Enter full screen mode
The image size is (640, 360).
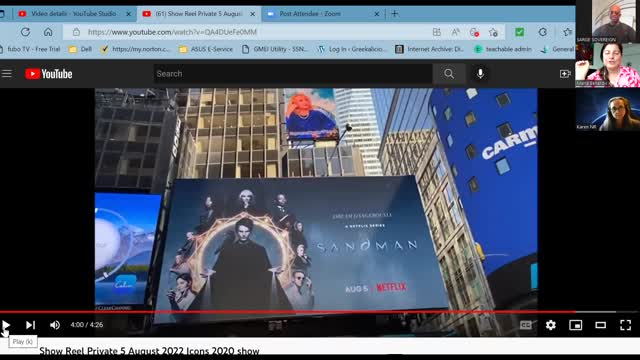pyautogui.click(x=625, y=325)
